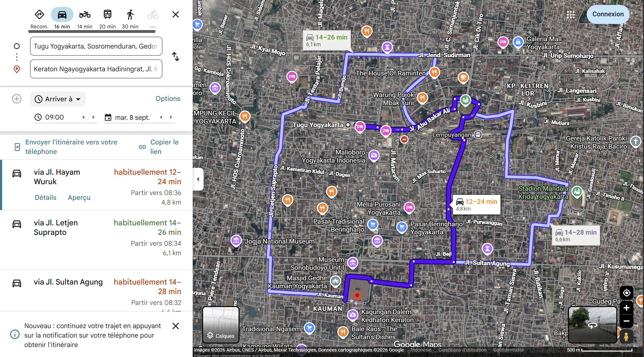The height and width of the screenshot is (357, 644).
Task: Open The House Of Raminten restaurant marker
Action: [435, 73]
